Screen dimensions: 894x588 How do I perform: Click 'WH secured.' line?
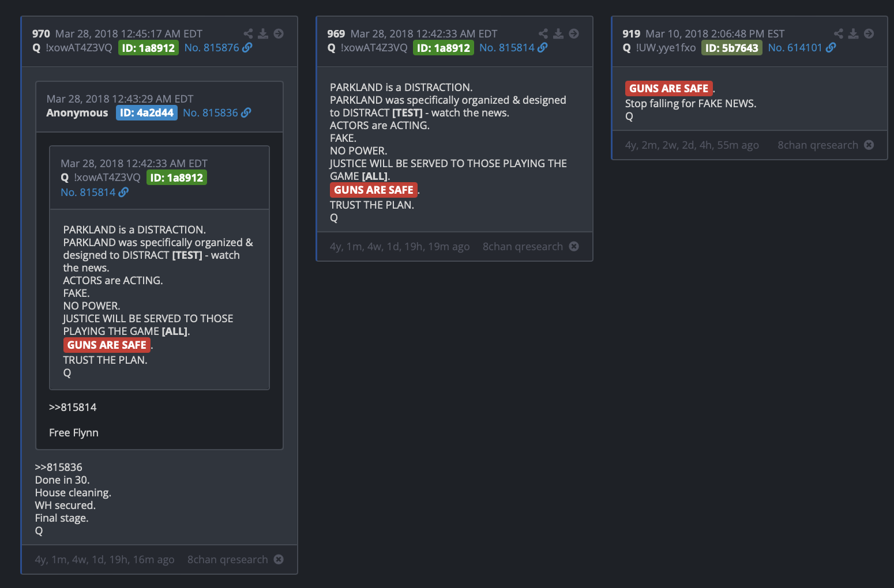point(65,505)
